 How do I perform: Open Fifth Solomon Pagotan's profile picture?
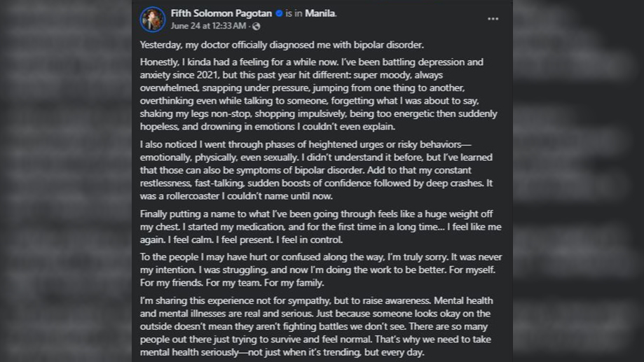tap(152, 20)
